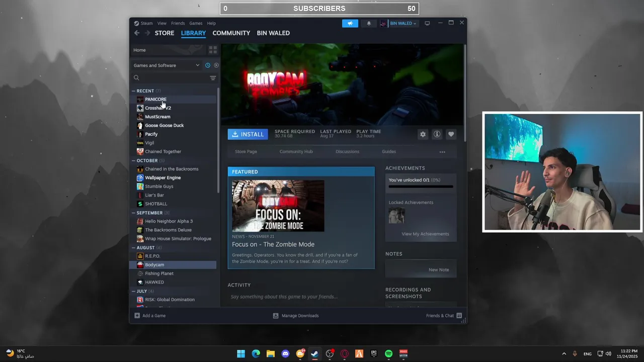Add Bodycam to favorites heart icon
This screenshot has width=644, height=362.
click(x=451, y=134)
